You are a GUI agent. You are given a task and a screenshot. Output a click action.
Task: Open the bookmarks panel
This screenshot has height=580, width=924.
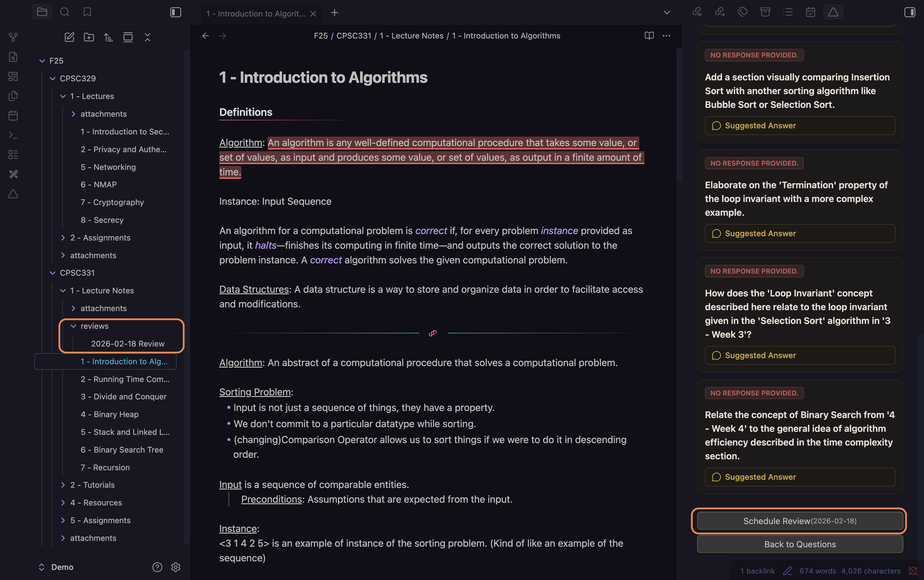click(x=87, y=12)
